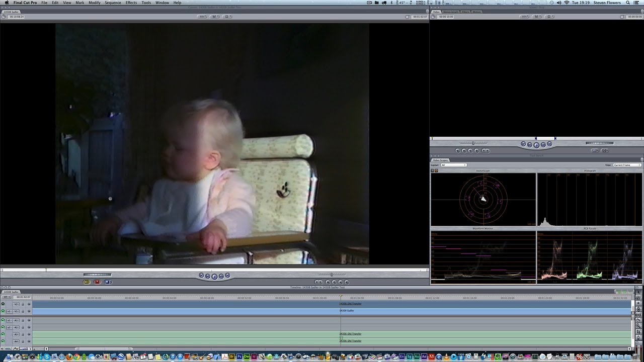Open the View dropdown showing Current Frame
The image size is (644, 362).
tap(627, 165)
